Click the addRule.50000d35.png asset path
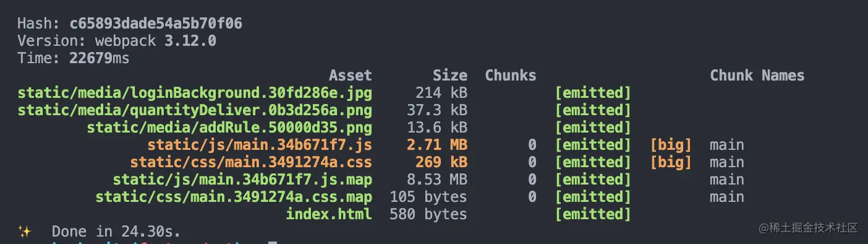 pyautogui.click(x=229, y=128)
